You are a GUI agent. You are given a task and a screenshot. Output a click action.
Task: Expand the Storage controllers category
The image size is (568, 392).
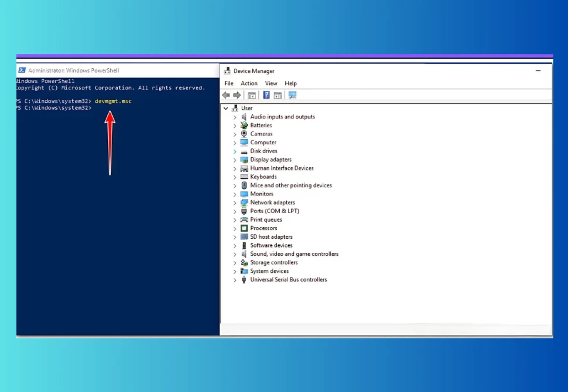point(235,263)
